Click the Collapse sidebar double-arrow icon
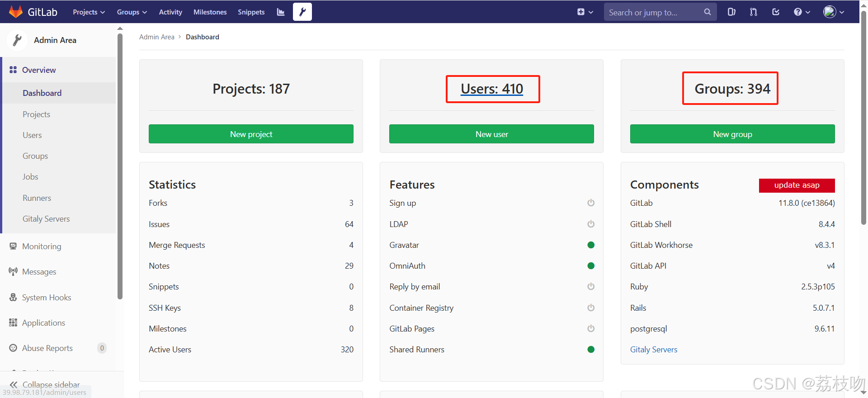 coord(14,385)
